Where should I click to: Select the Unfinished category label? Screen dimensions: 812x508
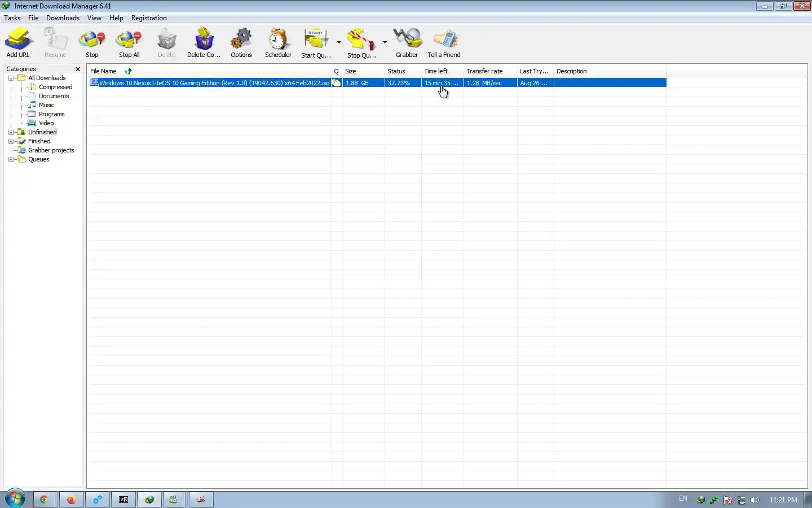[x=42, y=132]
